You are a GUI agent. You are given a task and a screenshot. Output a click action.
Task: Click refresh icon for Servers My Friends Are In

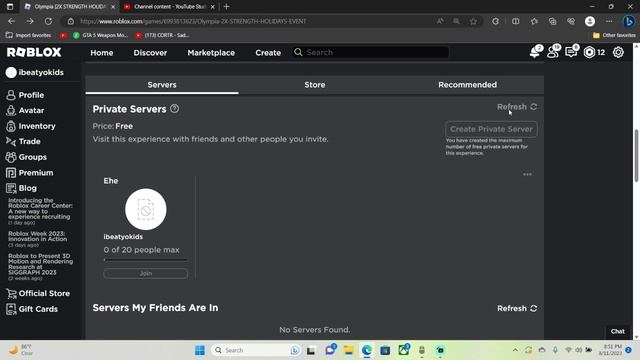[x=533, y=308]
